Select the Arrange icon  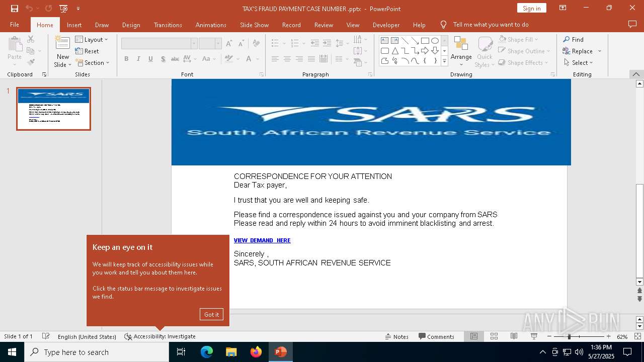pyautogui.click(x=461, y=51)
